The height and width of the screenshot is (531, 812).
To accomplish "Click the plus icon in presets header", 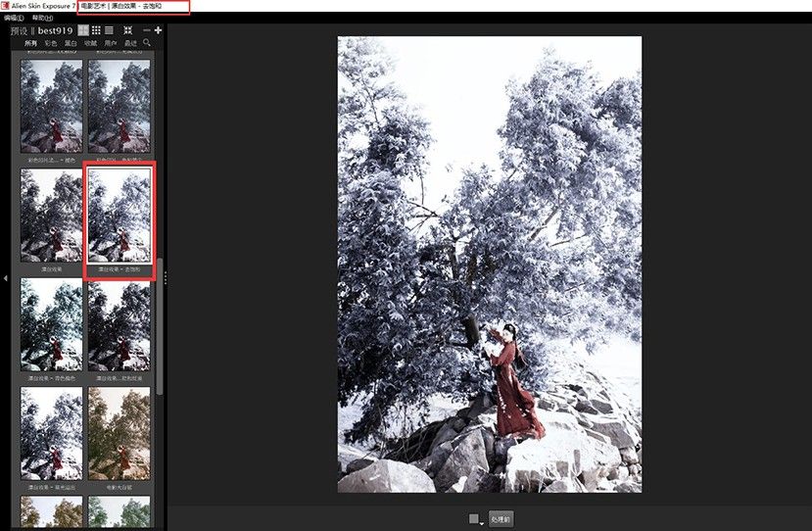I will [x=158, y=30].
